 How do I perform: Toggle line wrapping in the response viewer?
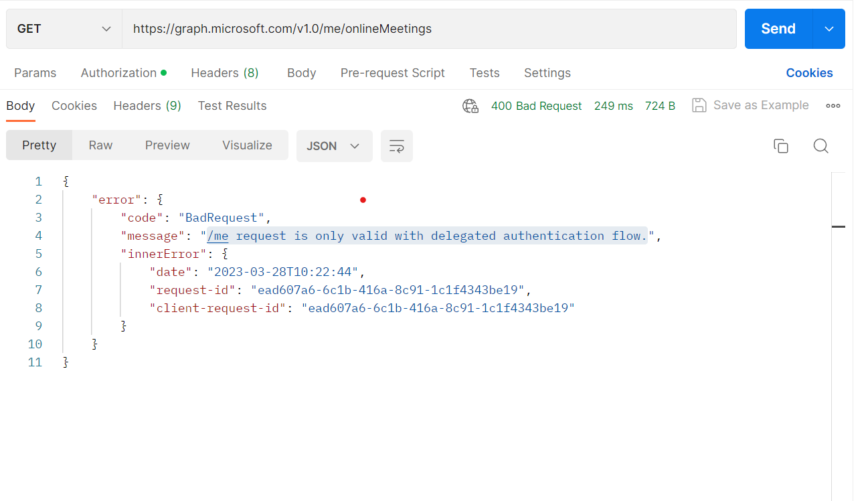[397, 145]
